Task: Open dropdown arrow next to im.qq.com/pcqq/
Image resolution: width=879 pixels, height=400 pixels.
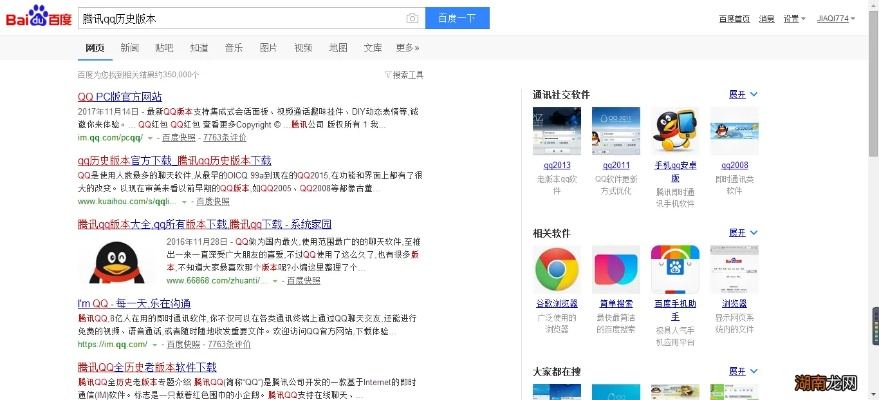Action: [x=150, y=138]
